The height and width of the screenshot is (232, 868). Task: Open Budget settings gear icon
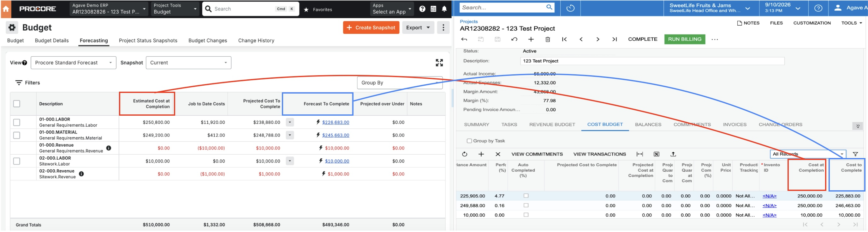tap(12, 27)
